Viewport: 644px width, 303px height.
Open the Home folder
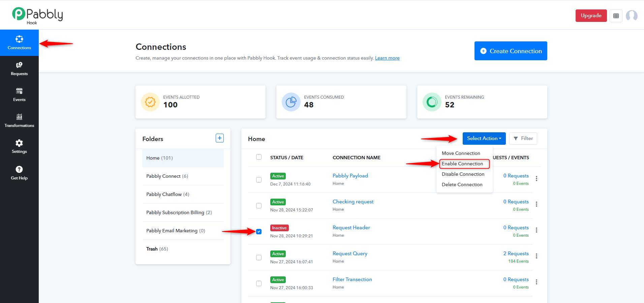pyautogui.click(x=183, y=158)
